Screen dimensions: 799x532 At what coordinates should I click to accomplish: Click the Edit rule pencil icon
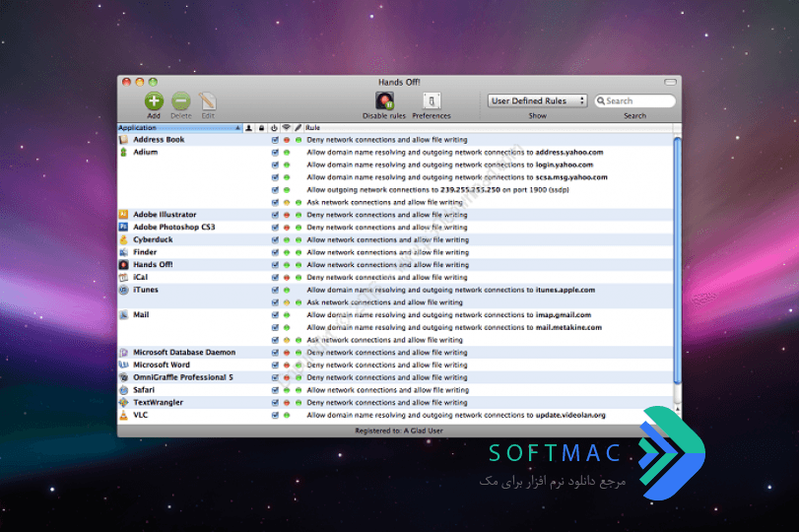pos(208,100)
